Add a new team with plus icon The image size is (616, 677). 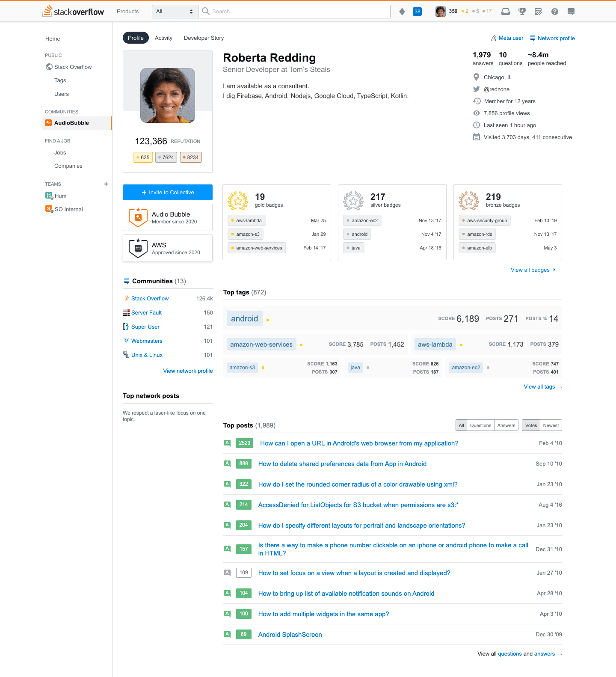tap(106, 184)
